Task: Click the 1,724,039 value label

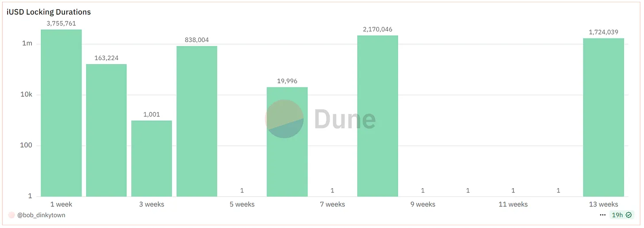Action: point(604,32)
